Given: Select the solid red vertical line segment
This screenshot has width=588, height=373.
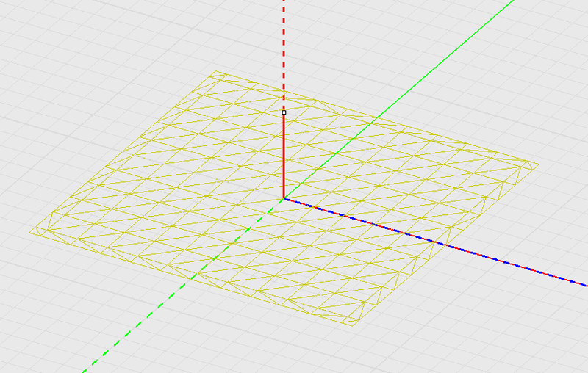Looking at the screenshot, I should 284,156.
